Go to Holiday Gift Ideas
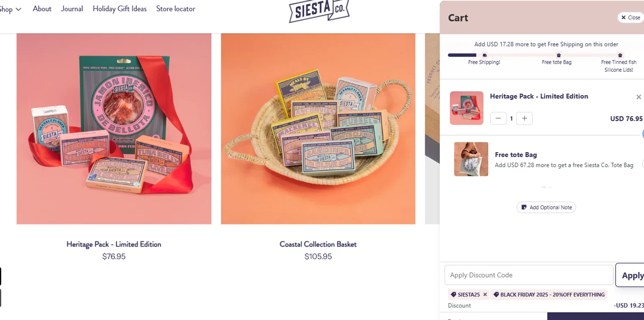The image size is (644, 320). (x=119, y=9)
